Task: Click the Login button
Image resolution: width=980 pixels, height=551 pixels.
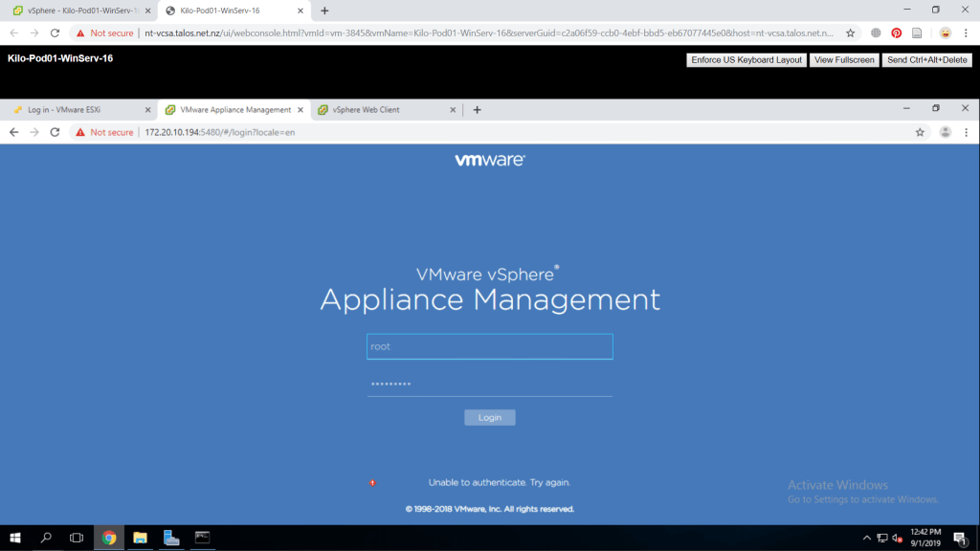Action: (490, 418)
